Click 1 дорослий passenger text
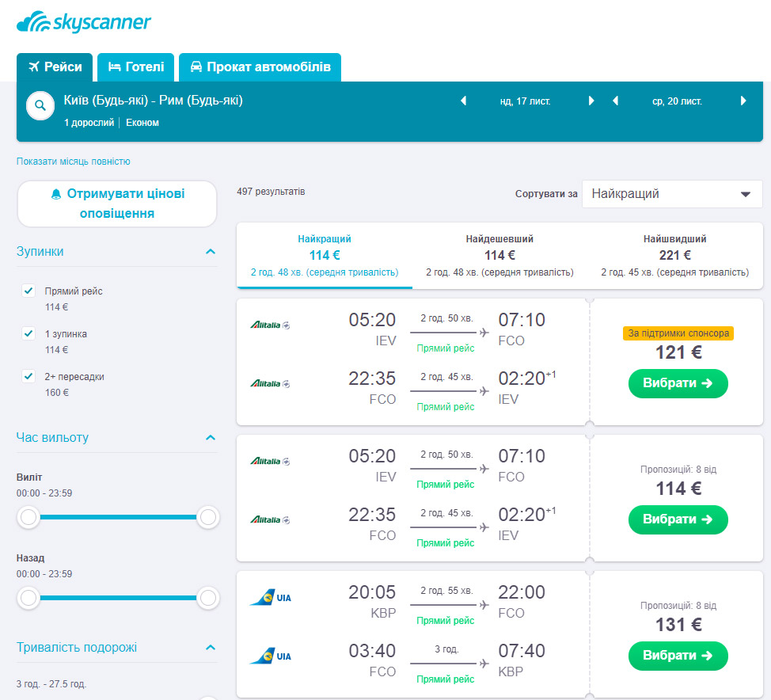The height and width of the screenshot is (700, 771). [x=89, y=123]
